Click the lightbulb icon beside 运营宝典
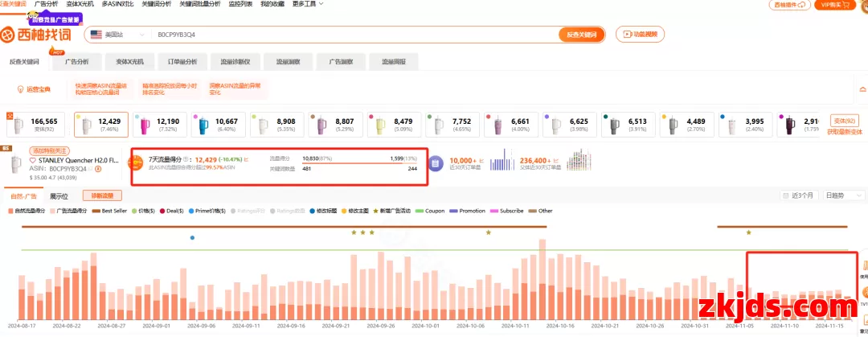Image resolution: width=868 pixels, height=337 pixels. 20,88
